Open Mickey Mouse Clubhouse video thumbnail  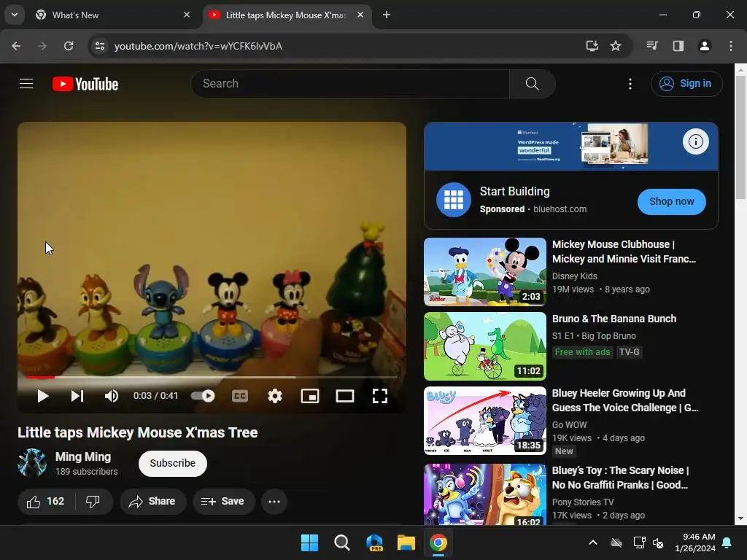click(485, 272)
